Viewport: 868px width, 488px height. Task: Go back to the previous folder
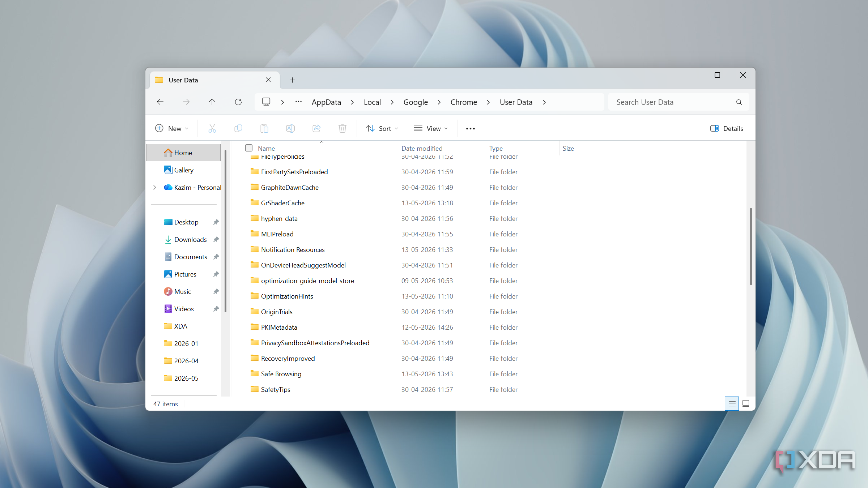coord(160,102)
